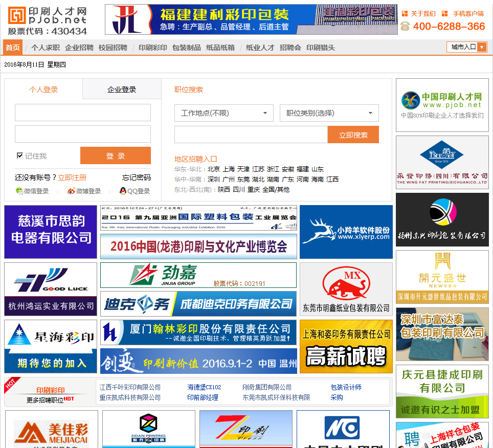Open 慈溪市思韵电器有限公司 banner
493x448 pixels.
click(x=51, y=232)
